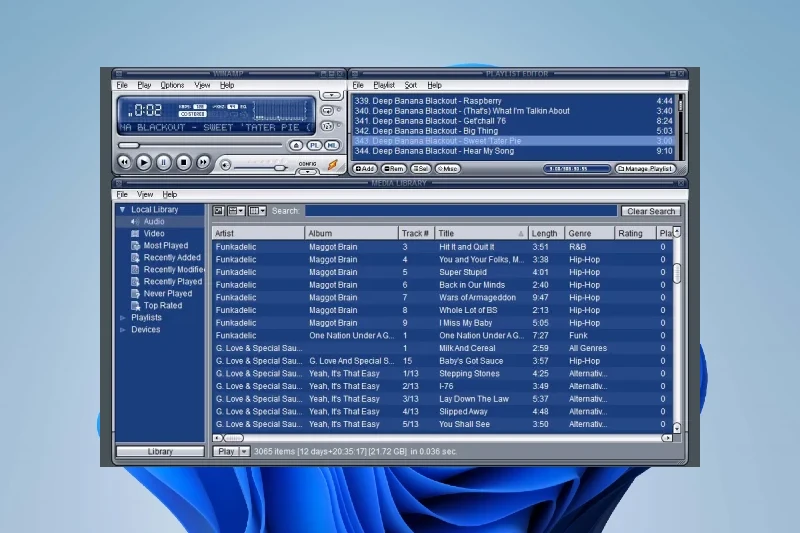Open the dropdown arrow above repeat button
The width and height of the screenshot is (800, 533).
coord(332,95)
